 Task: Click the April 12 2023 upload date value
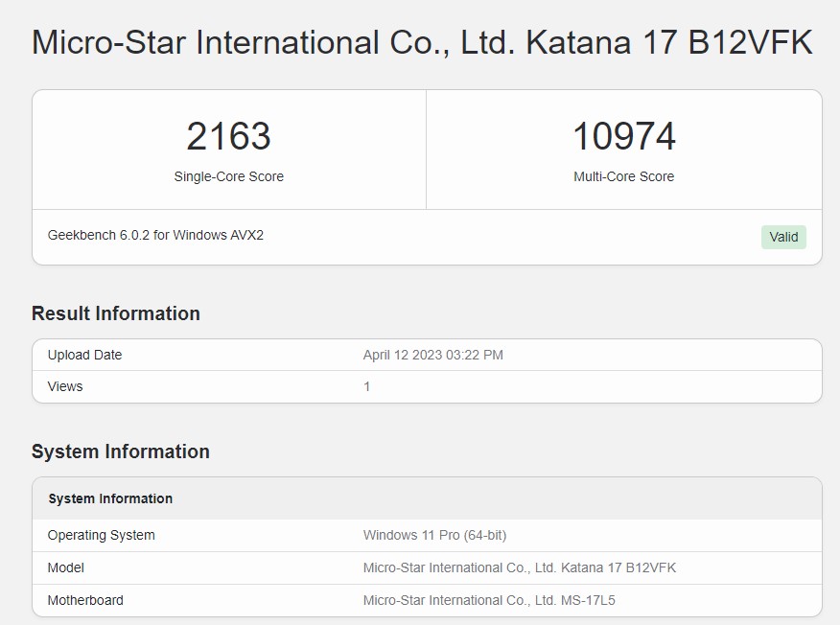point(432,355)
